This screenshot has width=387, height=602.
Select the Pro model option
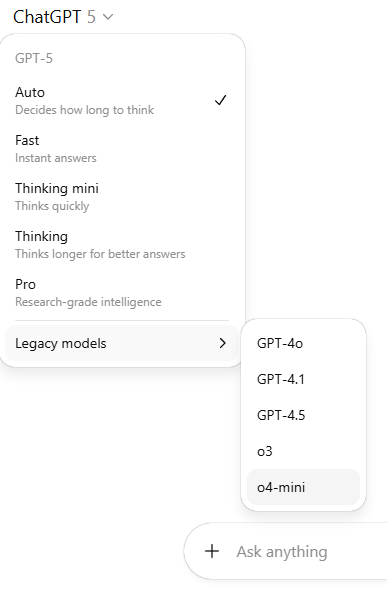point(122,293)
